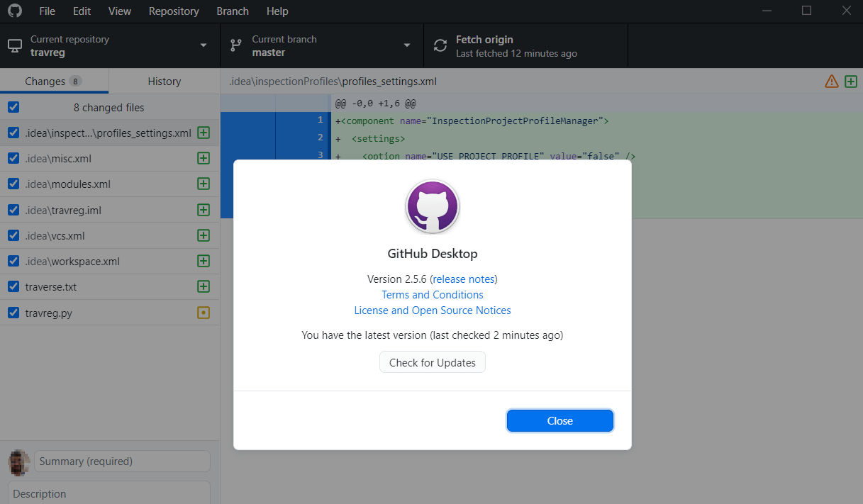This screenshot has height=504, width=863.
Task: Select the .idea\workspace.xml file row
Action: tap(110, 261)
